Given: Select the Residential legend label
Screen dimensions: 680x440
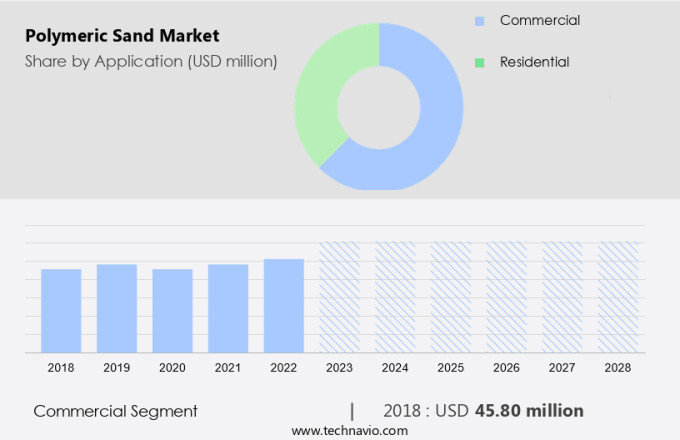Looking at the screenshot, I should click(534, 62).
